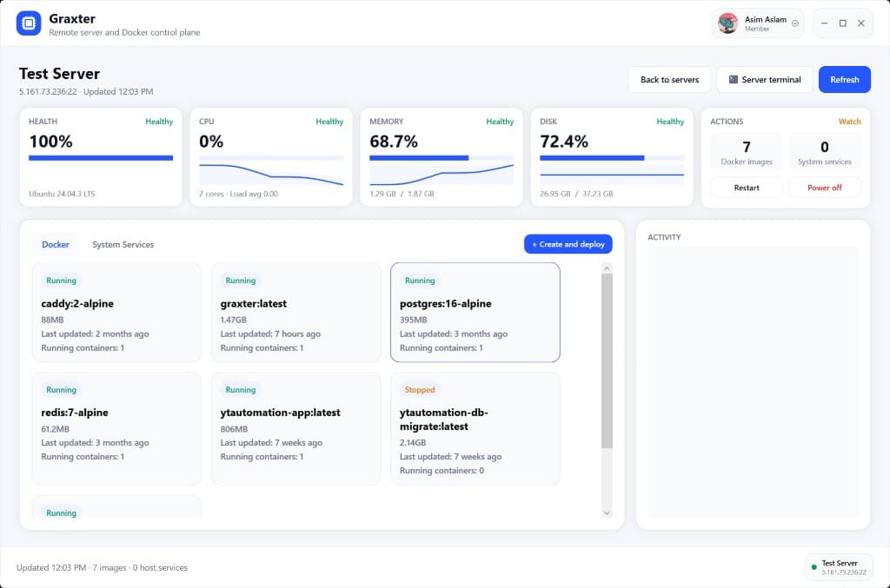
Task: Open the ytautomation-app:latest image card
Action: (296, 429)
